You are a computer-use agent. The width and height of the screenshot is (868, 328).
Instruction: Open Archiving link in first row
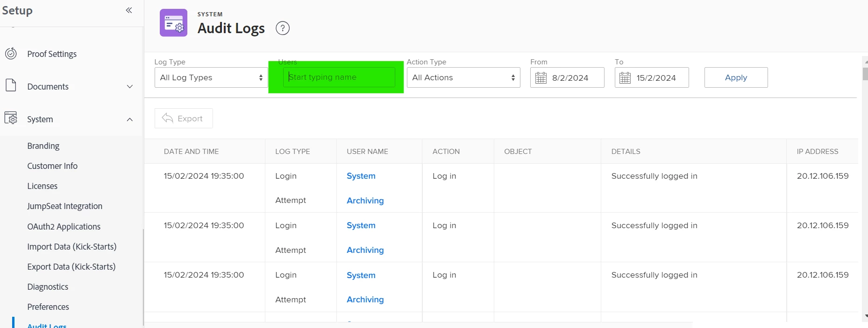click(365, 201)
